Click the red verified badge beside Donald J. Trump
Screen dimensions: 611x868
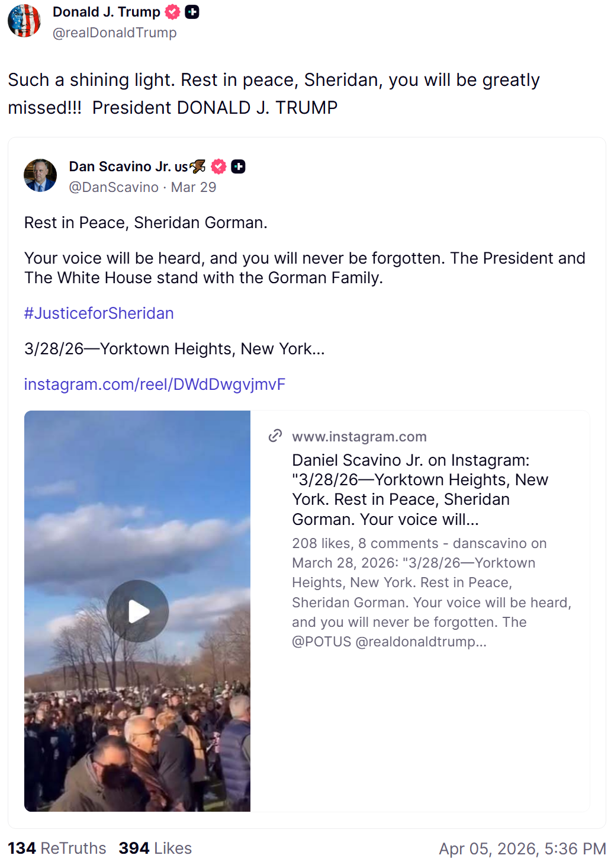[x=172, y=12]
